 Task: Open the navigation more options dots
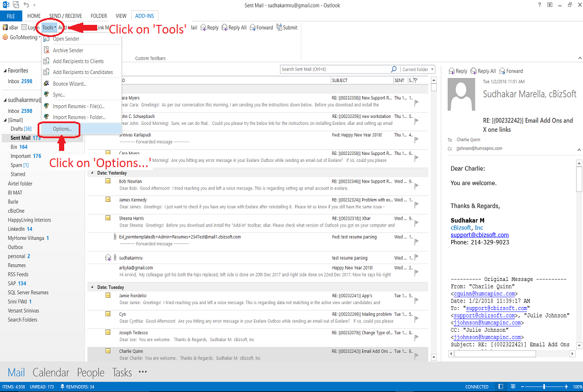[143, 372]
